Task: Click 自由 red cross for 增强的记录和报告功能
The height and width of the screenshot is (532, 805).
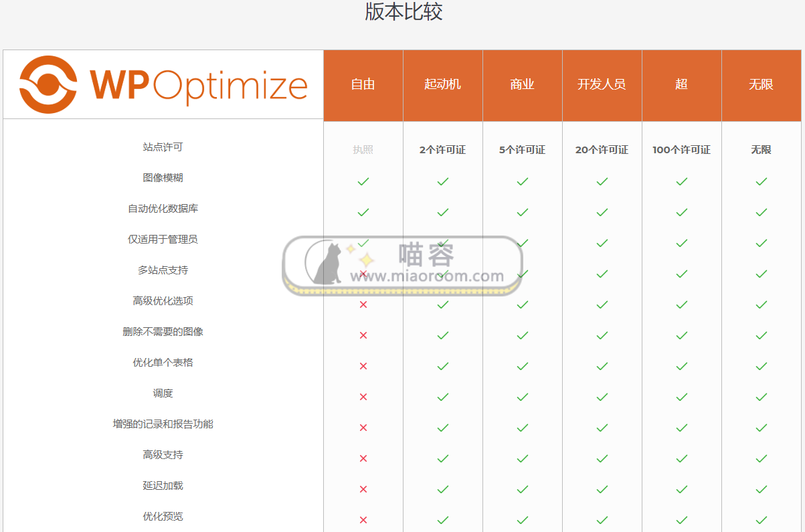Action: [x=363, y=428]
